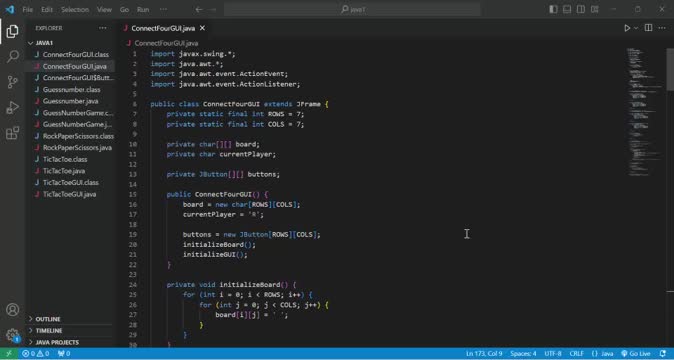Toggle the secondary side bar layout button

point(581,9)
